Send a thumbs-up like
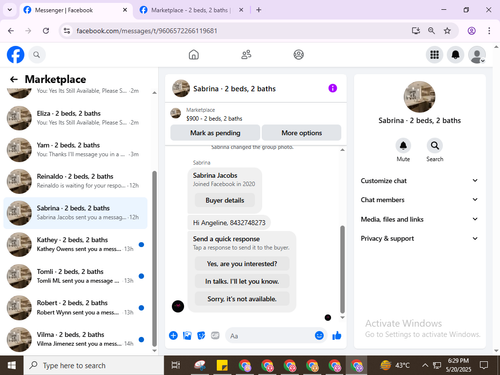Viewport: 500px width, 375px height. pos(337,335)
